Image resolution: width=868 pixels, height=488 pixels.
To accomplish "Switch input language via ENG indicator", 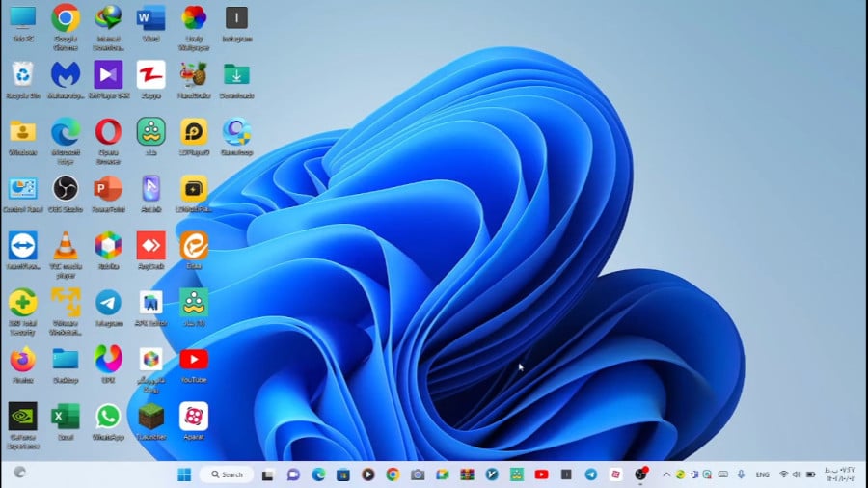I will coord(762,474).
